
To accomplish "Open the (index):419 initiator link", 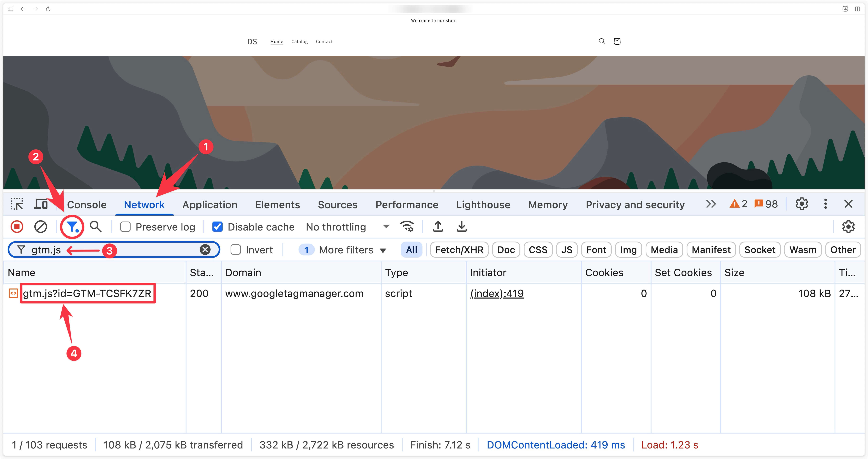I will point(497,293).
